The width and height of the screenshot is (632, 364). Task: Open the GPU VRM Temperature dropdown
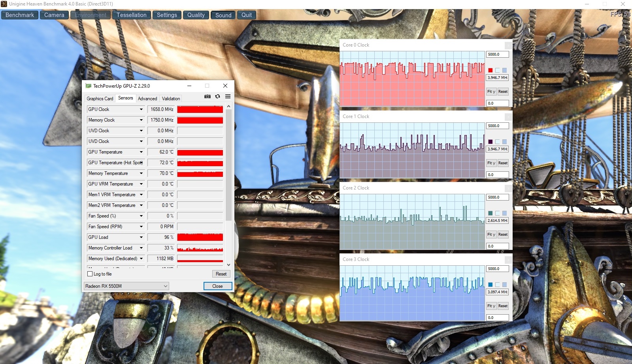[x=141, y=184]
